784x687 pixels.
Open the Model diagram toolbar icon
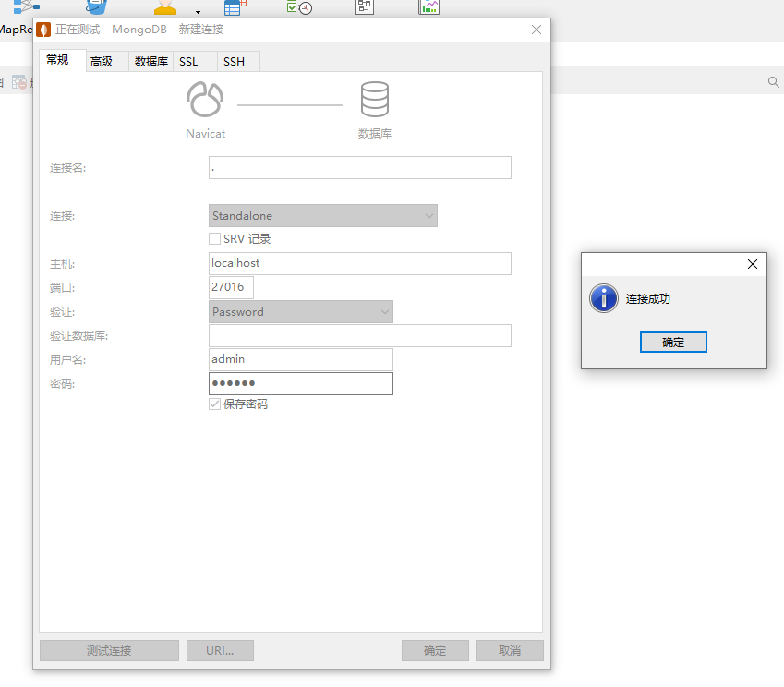pos(364,7)
